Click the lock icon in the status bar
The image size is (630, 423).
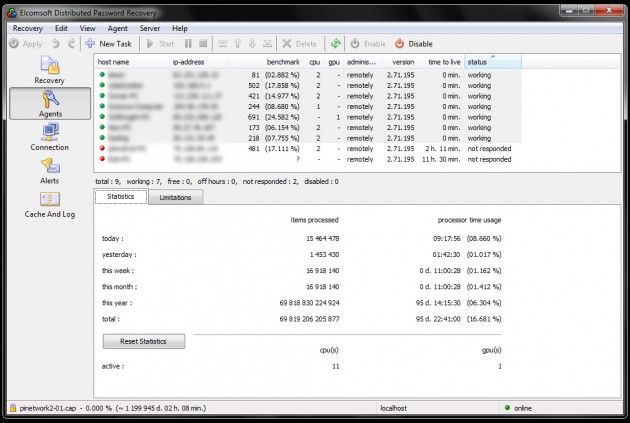(12, 408)
